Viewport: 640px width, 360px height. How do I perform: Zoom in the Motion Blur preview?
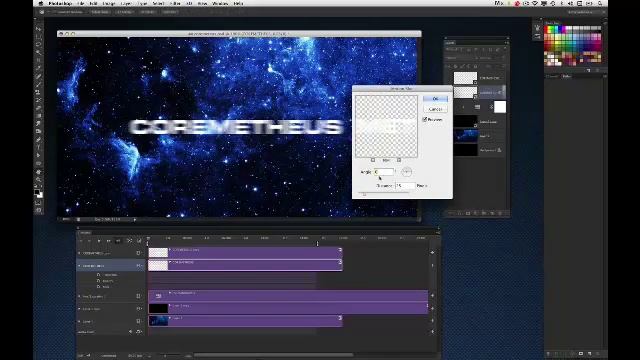tap(399, 160)
